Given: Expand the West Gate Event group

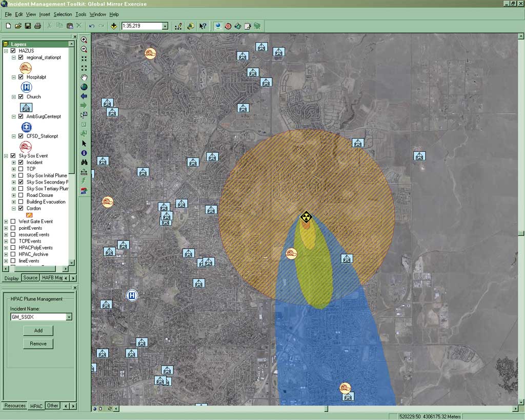Looking at the screenshot, I should click(6, 222).
